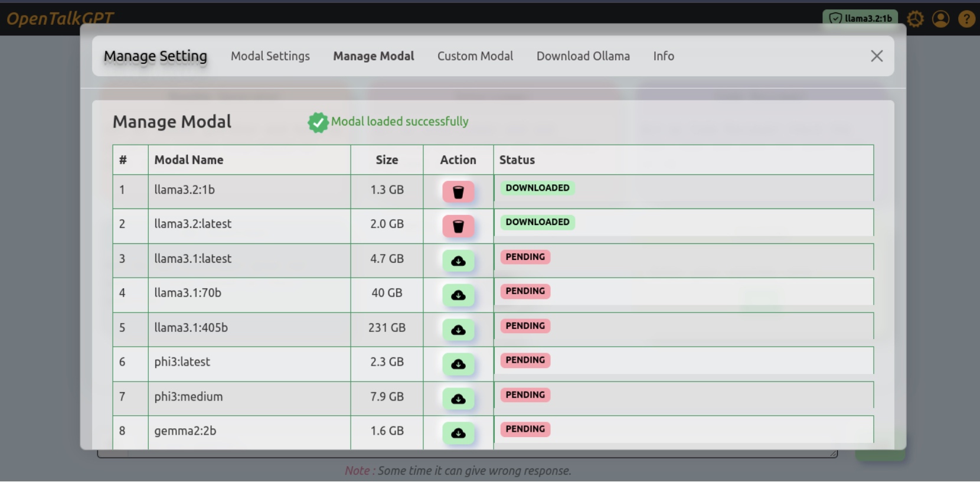Click the Modal loaded successfully message
980x482 pixels.
coord(400,121)
